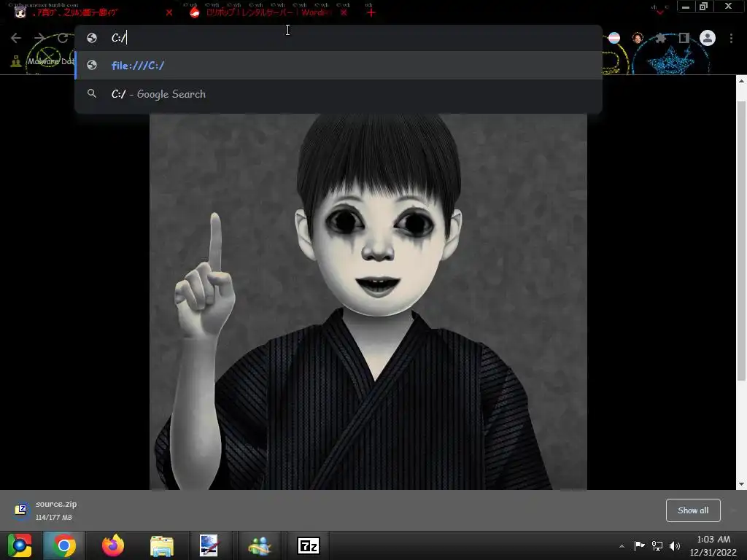Click the globe icon in the address bar
Screen dimensions: 747x560
pos(92,38)
